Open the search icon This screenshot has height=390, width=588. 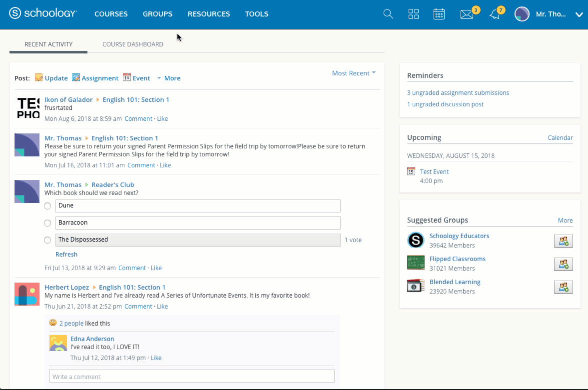(388, 14)
